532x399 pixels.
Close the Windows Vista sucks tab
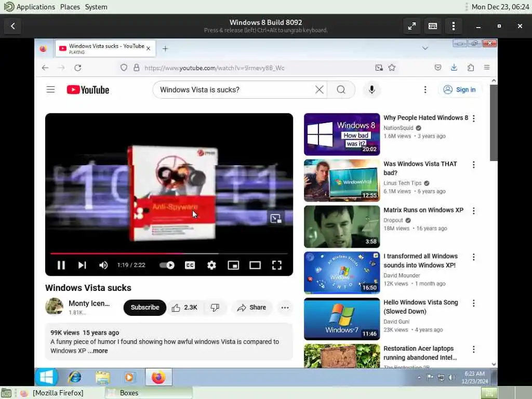click(x=148, y=48)
